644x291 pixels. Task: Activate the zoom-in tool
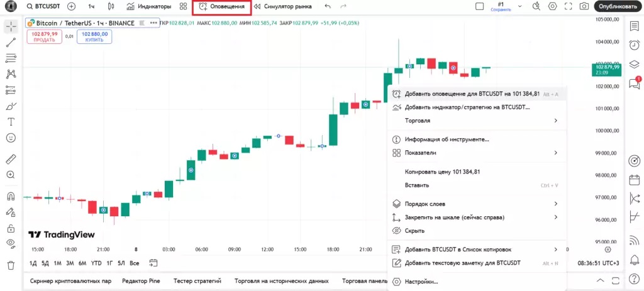(11, 175)
